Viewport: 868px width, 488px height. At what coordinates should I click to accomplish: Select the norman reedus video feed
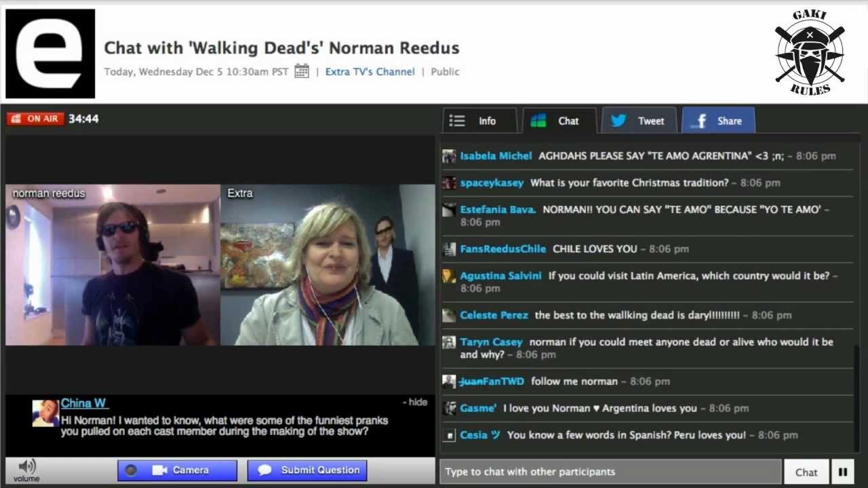click(x=113, y=265)
